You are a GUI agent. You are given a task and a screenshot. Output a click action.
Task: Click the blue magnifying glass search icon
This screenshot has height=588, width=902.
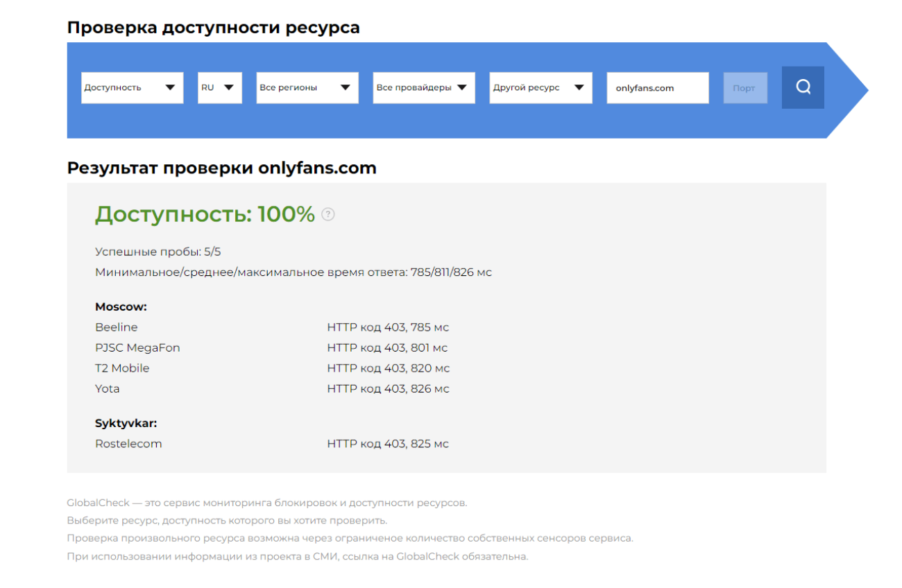click(803, 87)
